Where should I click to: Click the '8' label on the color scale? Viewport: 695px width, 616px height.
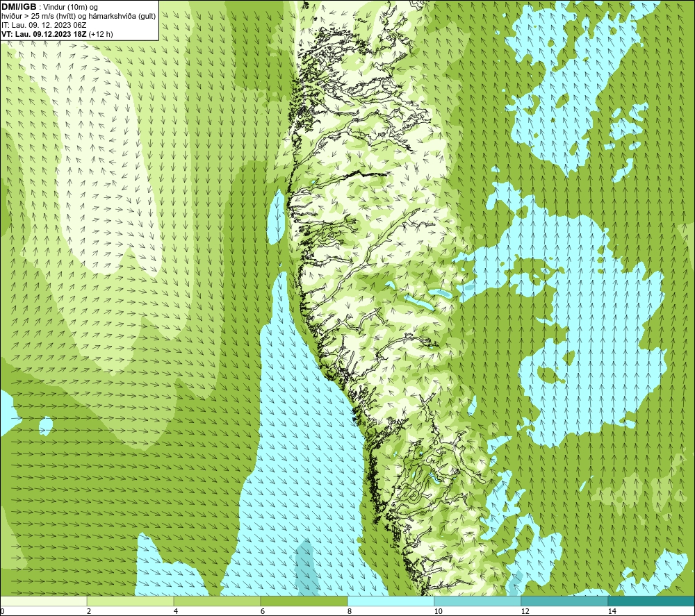point(350,611)
